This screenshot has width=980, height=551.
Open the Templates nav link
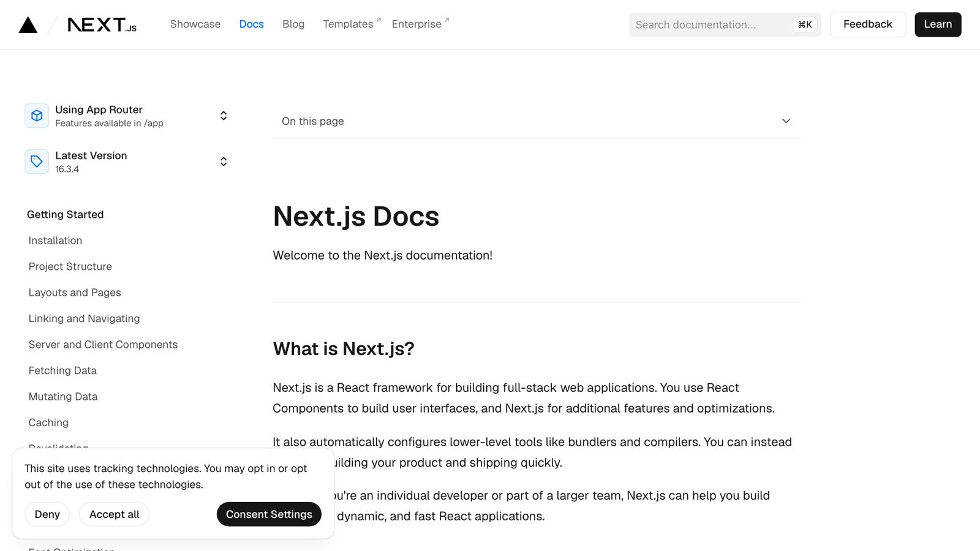coord(352,24)
